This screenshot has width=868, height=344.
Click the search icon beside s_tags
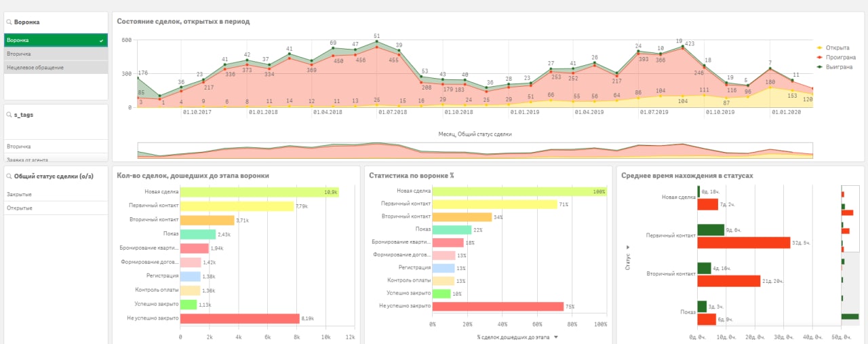pos(9,115)
